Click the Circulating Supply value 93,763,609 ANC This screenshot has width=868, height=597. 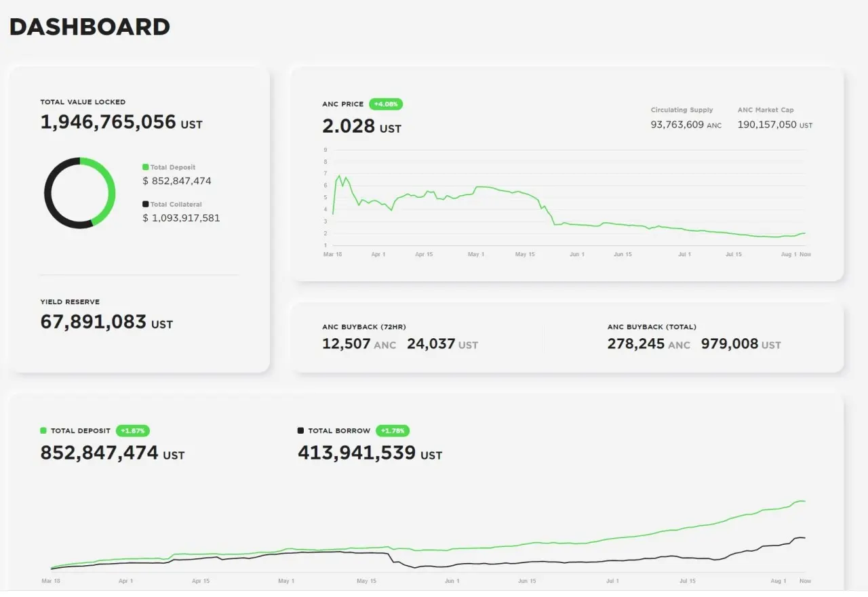[x=686, y=125]
